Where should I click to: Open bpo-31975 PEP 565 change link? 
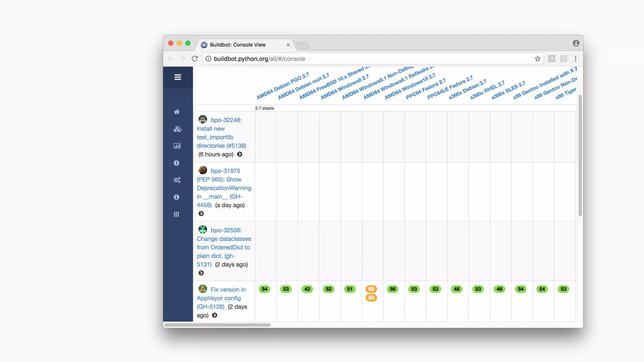click(224, 188)
